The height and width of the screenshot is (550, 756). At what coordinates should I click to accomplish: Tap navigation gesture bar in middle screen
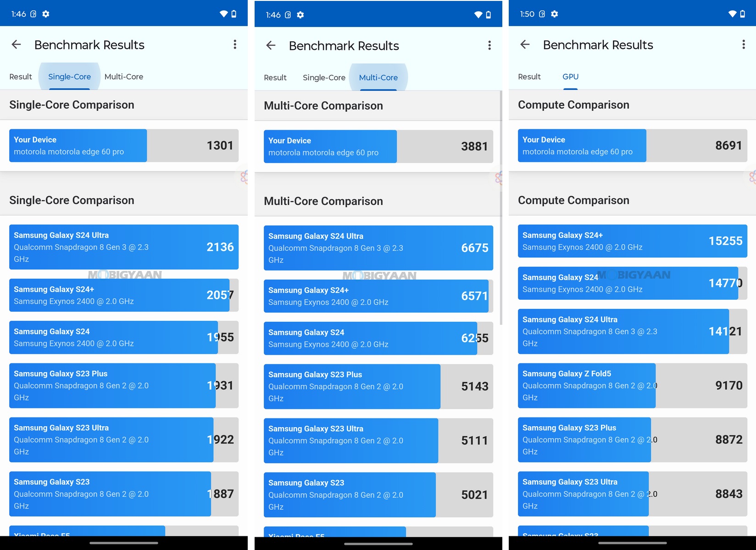[378, 544]
